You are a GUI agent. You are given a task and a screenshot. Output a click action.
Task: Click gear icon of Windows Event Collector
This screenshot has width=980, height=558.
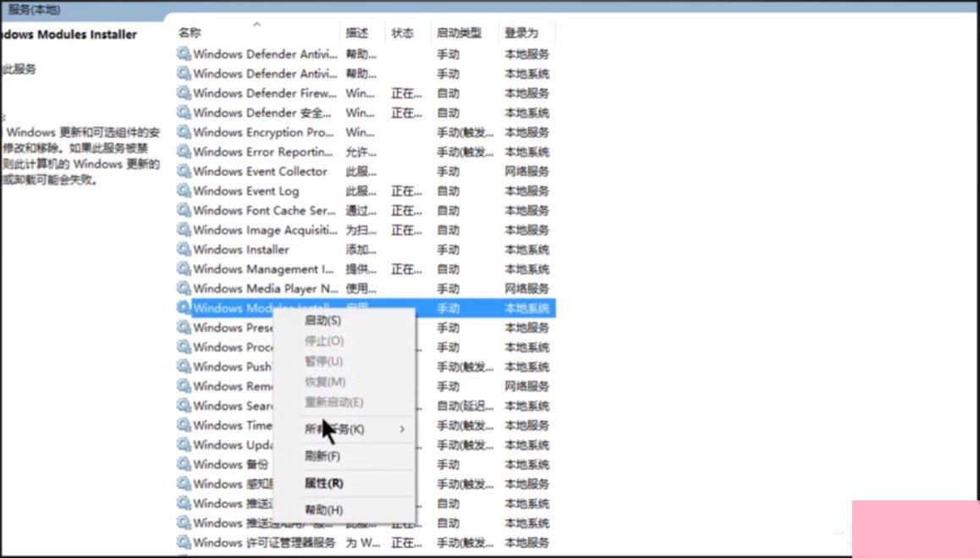(184, 171)
